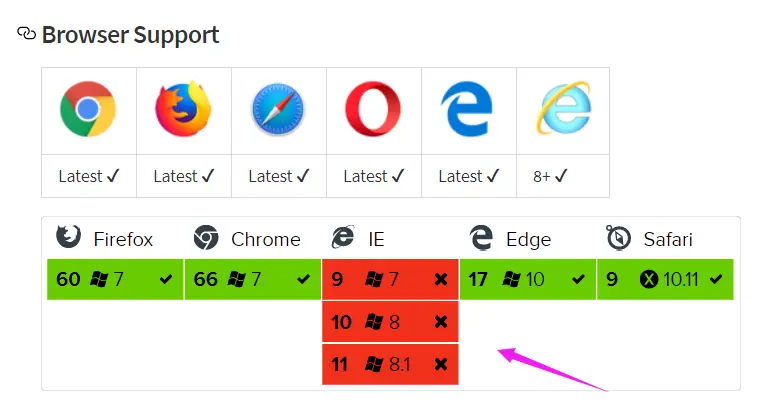Click the Chrome logo in top table
This screenshot has height=407, width=769.
tap(88, 110)
